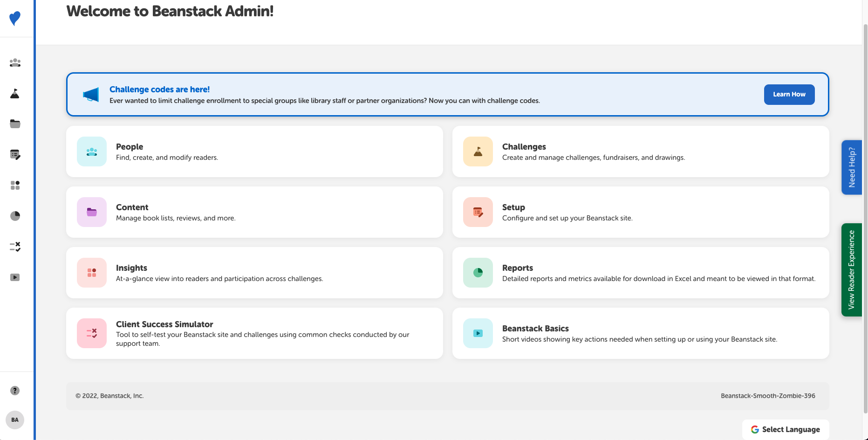Viewport: 868px width, 440px height.
Task: Click the help question mark icon
Action: tap(15, 391)
